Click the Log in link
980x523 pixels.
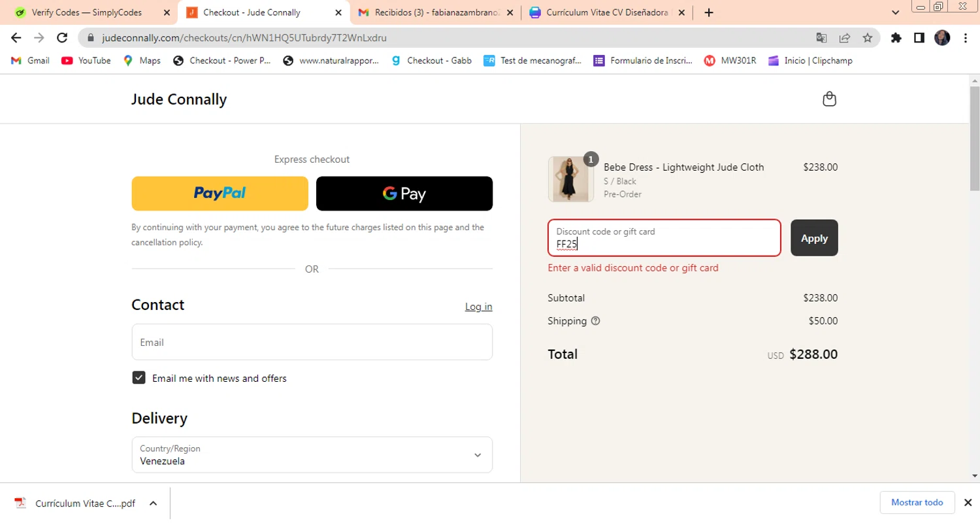[x=479, y=307]
